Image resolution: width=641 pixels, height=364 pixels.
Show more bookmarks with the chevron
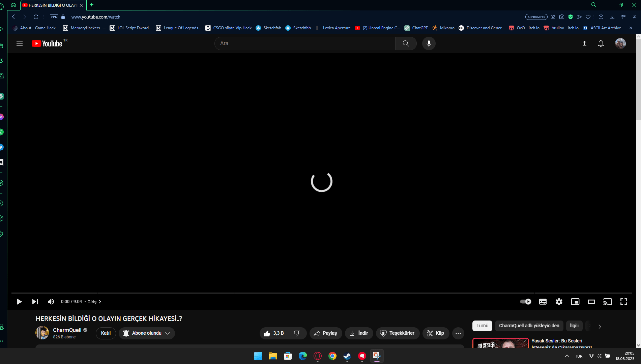(x=631, y=28)
